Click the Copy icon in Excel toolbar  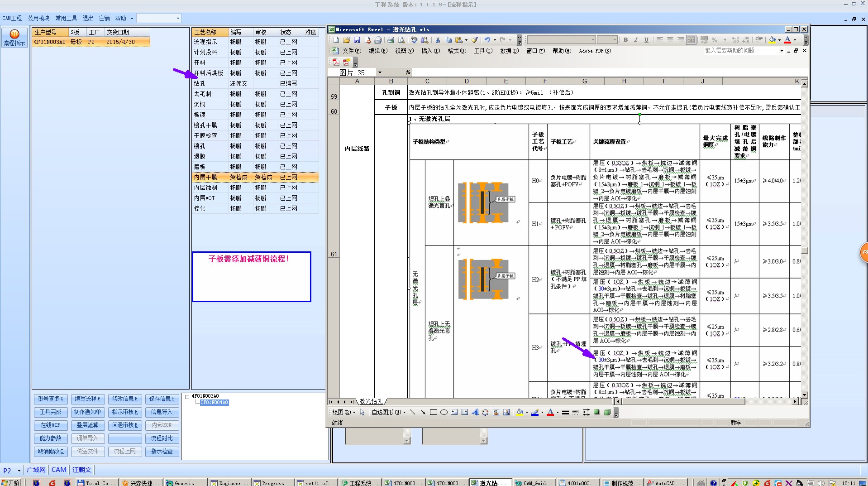click(448, 40)
